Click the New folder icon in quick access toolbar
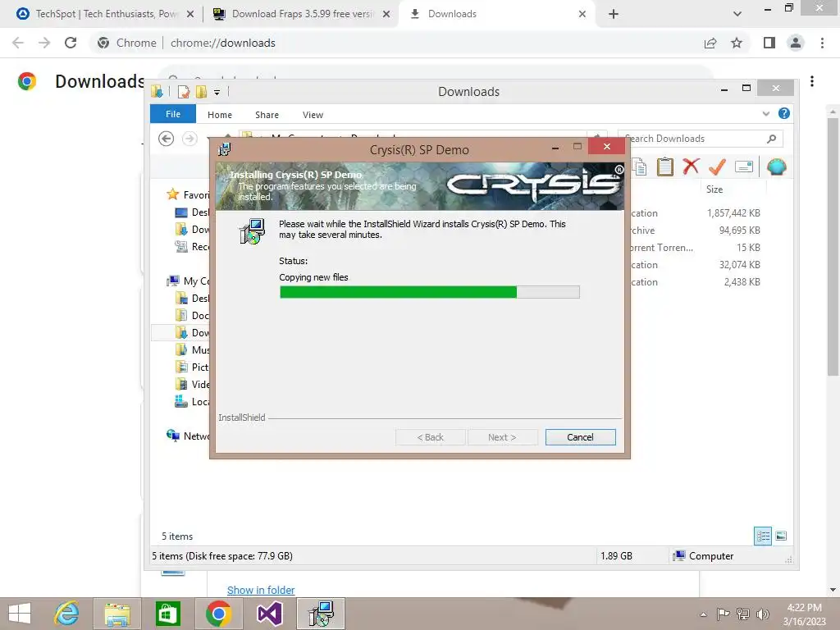 point(202,92)
